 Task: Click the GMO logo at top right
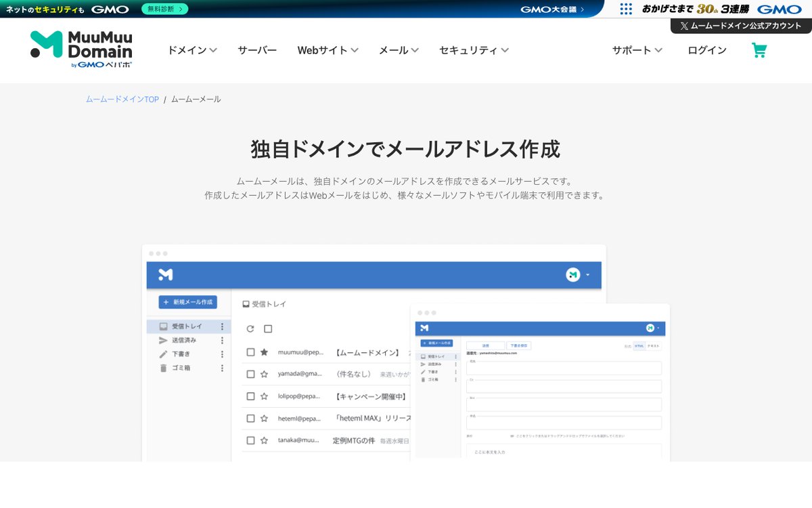780,9
